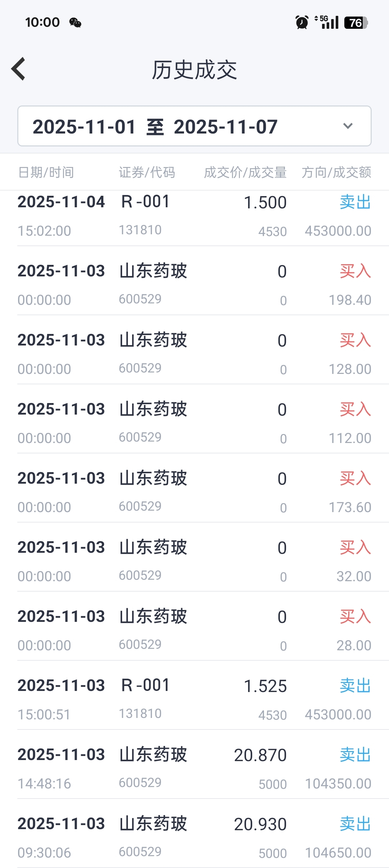Tap the 日期/时间 column header
The image size is (389, 868).
pyautogui.click(x=46, y=172)
